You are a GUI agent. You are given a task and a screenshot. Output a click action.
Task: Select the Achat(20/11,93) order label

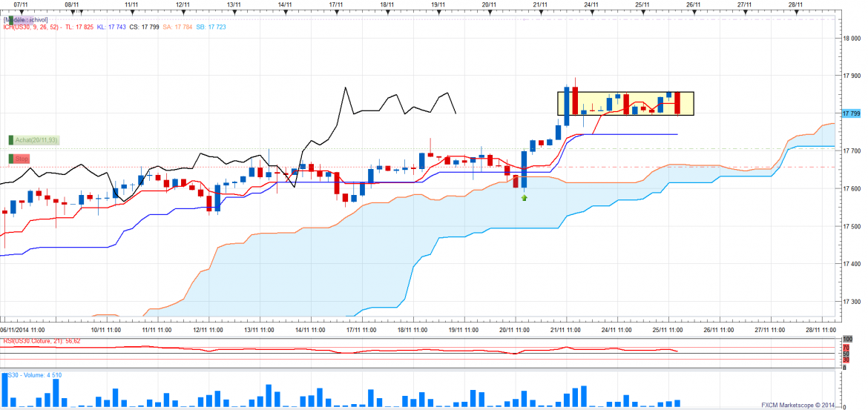(36, 141)
